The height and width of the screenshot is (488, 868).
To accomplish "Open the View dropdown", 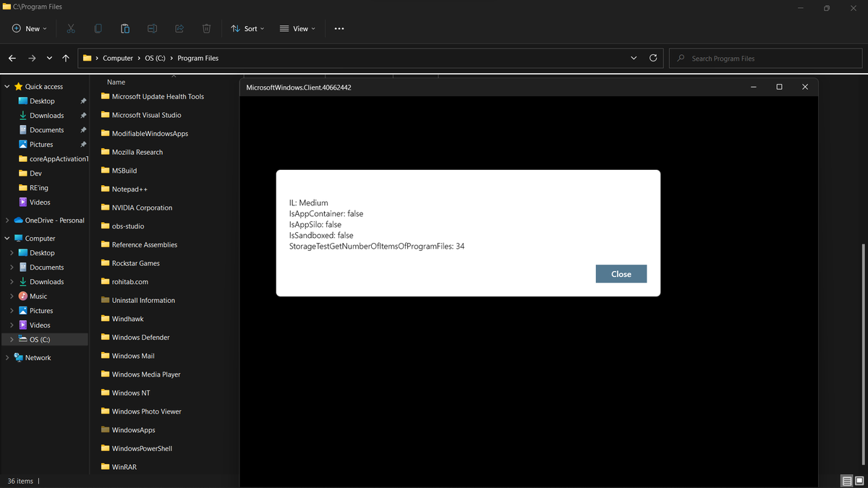I will pos(297,29).
